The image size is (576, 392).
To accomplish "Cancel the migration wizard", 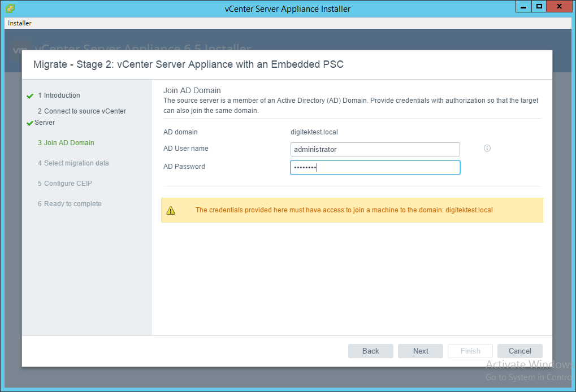I will pos(520,351).
